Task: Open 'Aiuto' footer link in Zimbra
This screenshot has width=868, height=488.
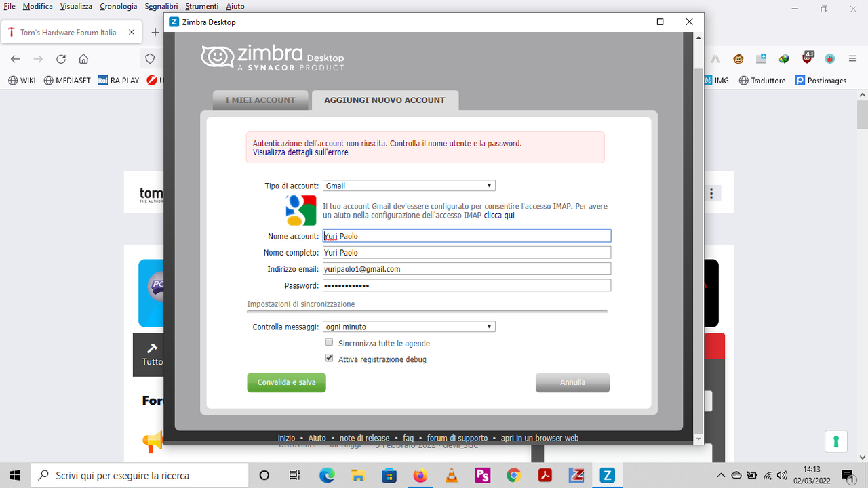Action: tap(317, 438)
